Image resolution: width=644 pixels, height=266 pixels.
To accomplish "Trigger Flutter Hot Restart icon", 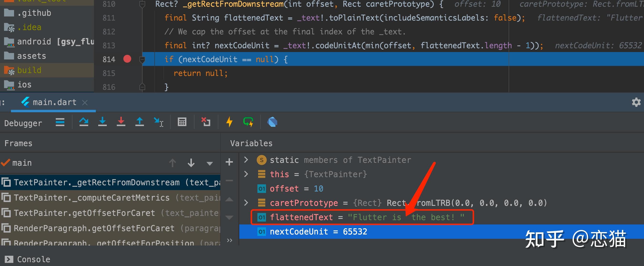I will (248, 122).
